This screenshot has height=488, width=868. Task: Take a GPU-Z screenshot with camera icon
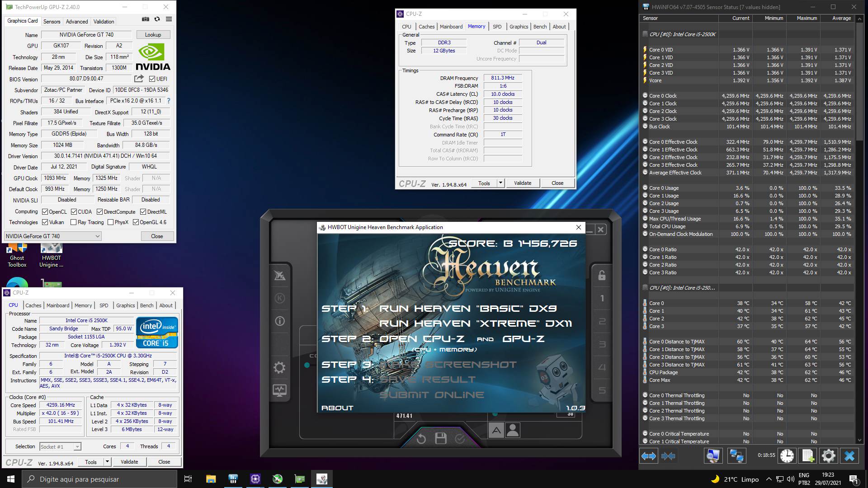(145, 19)
